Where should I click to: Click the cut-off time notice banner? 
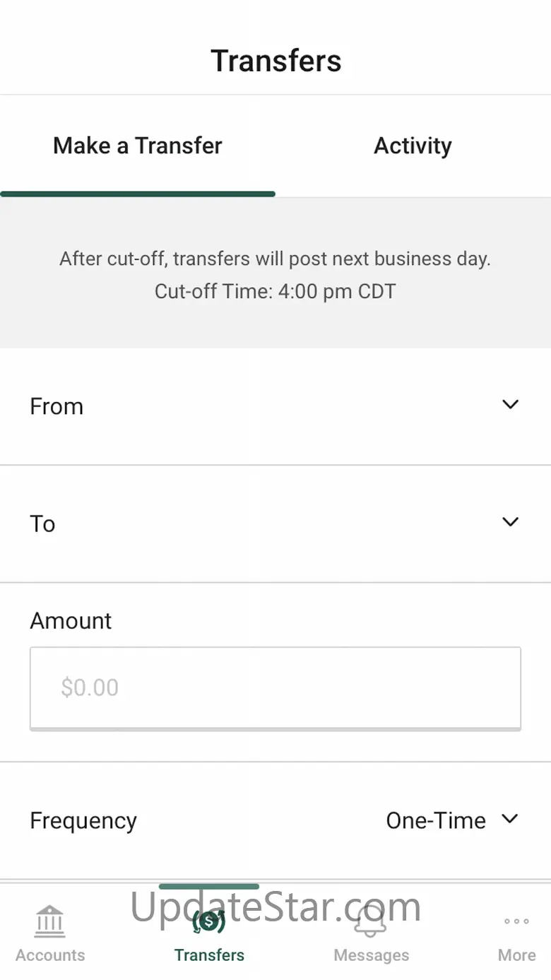pos(275,274)
